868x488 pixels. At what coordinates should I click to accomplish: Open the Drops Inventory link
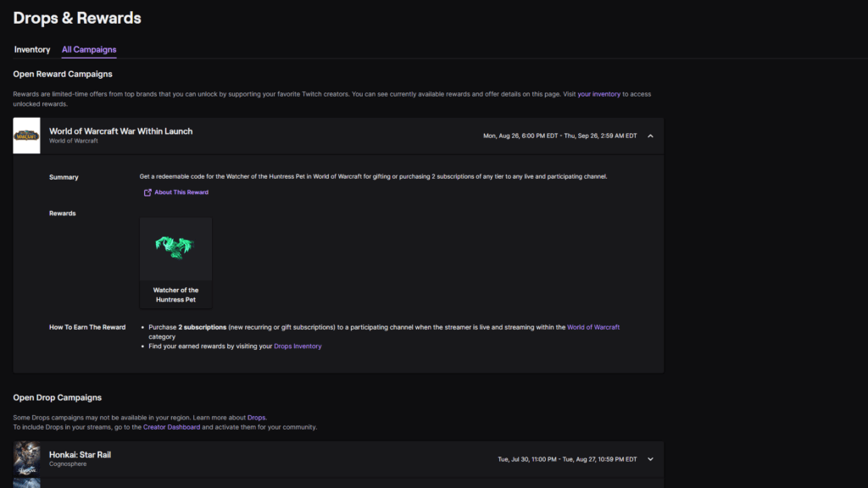(298, 346)
